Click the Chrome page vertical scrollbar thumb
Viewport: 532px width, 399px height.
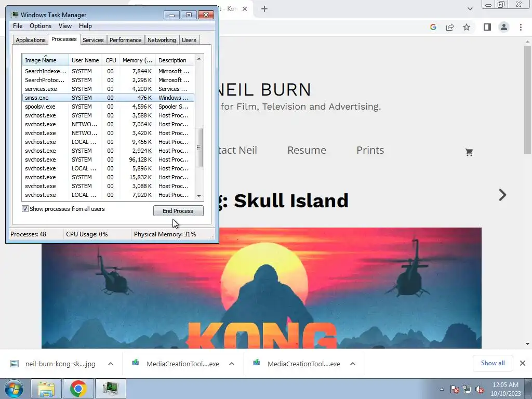point(527,99)
